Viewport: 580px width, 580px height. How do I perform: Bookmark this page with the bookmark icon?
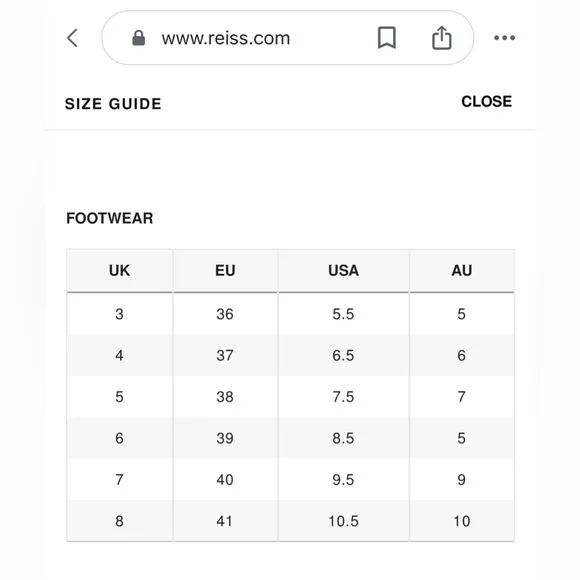click(x=387, y=37)
